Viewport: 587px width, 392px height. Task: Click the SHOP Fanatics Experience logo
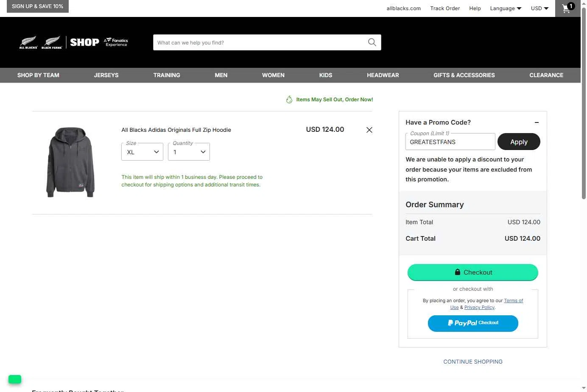(x=99, y=42)
